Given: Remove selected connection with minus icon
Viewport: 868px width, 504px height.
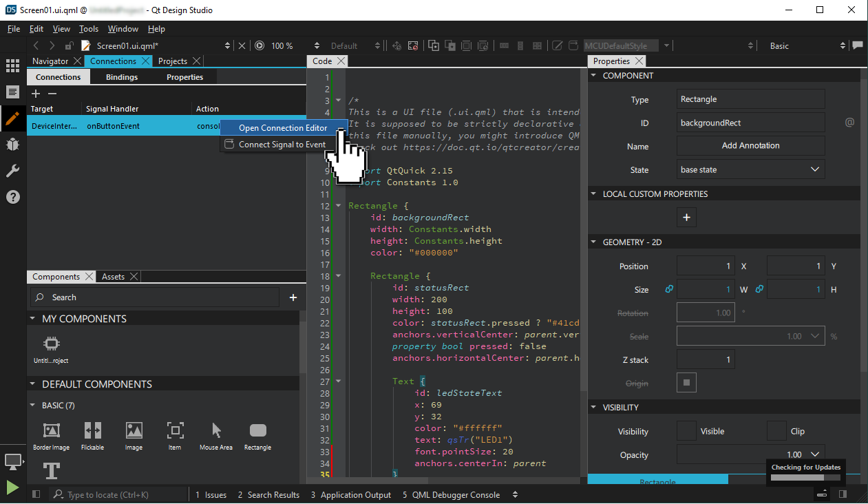Looking at the screenshot, I should [52, 94].
